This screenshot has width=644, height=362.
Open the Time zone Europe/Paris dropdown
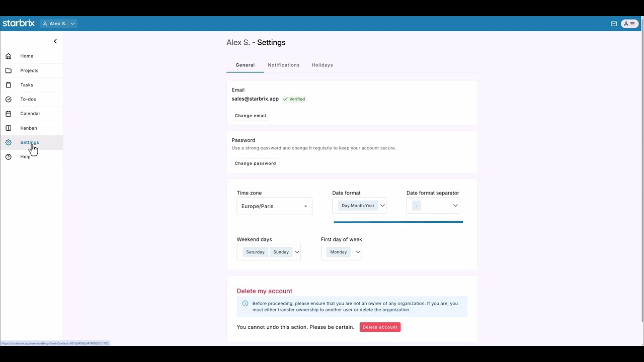pyautogui.click(x=274, y=206)
